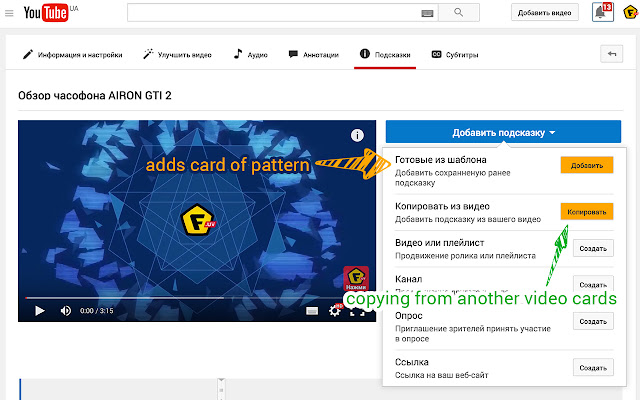
Task: Open the notifications bell
Action: (602, 12)
